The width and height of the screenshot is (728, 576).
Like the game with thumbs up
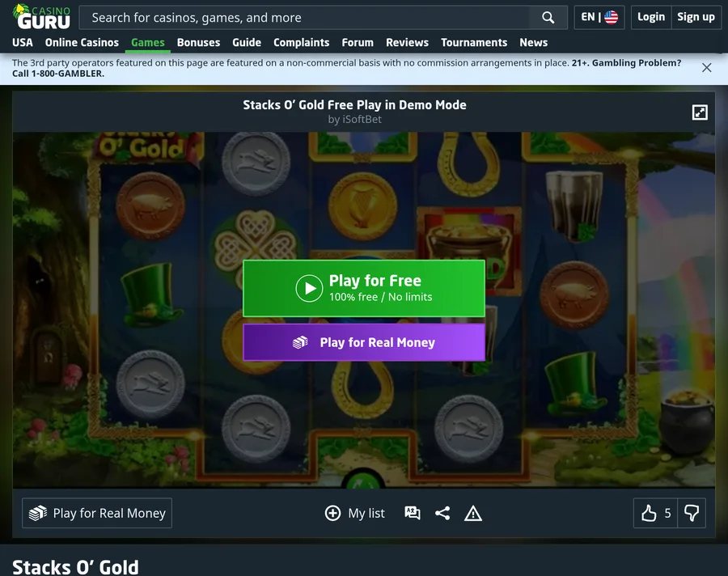[655, 513]
